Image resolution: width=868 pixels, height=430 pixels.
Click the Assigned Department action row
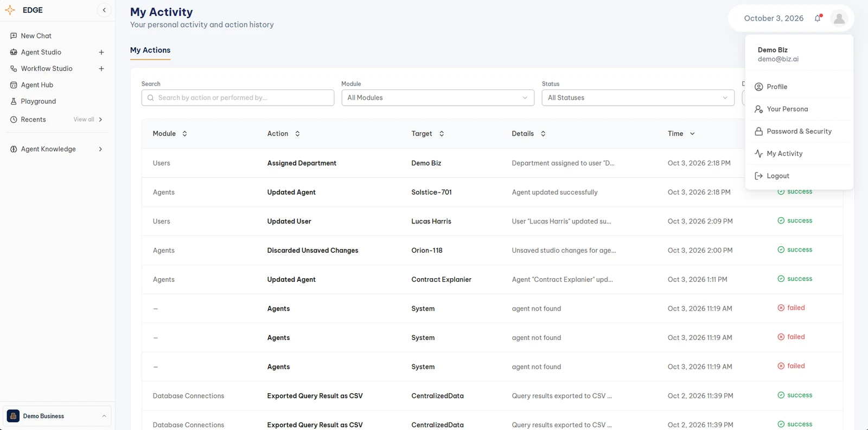302,163
